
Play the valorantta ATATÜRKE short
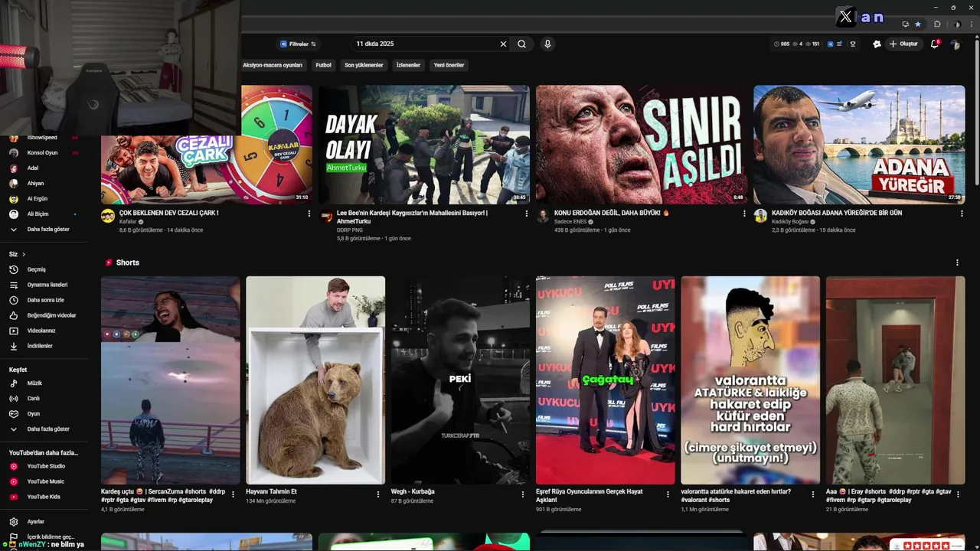click(x=750, y=380)
